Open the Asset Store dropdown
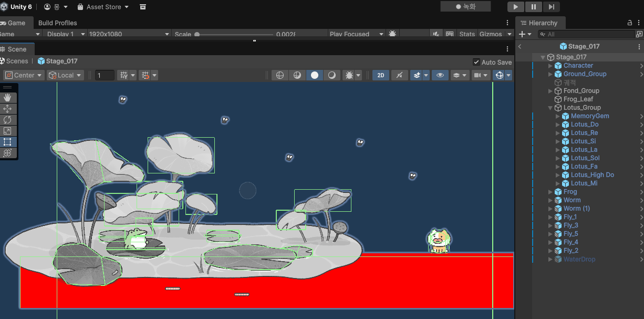644x319 pixels. [x=103, y=7]
